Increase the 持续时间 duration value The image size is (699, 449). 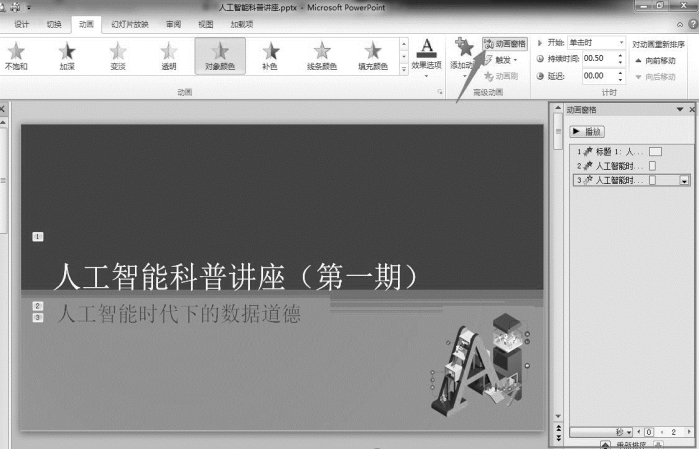tap(620, 56)
